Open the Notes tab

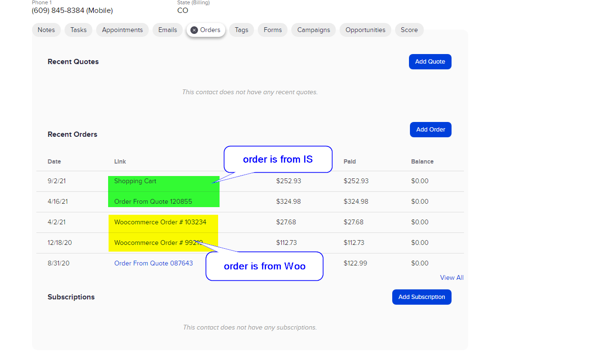coord(46,30)
